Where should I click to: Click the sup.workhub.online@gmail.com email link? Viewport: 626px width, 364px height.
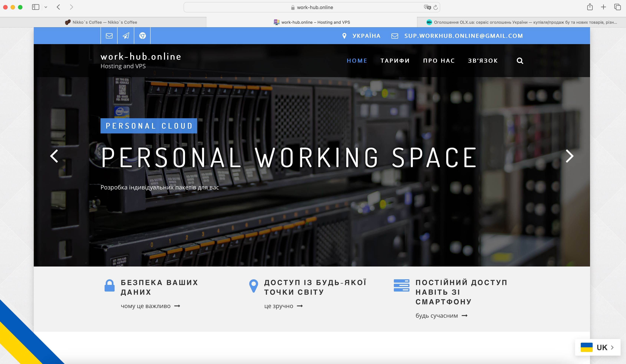coord(463,36)
